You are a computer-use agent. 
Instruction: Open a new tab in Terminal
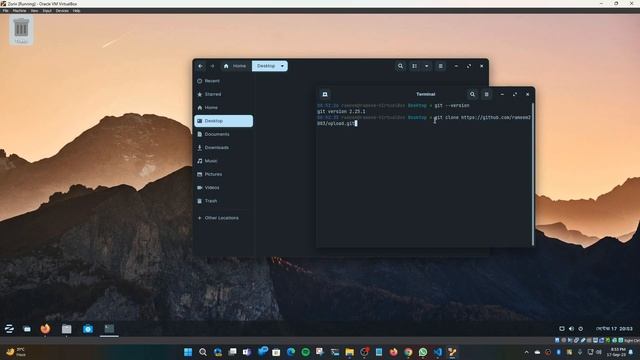point(325,94)
